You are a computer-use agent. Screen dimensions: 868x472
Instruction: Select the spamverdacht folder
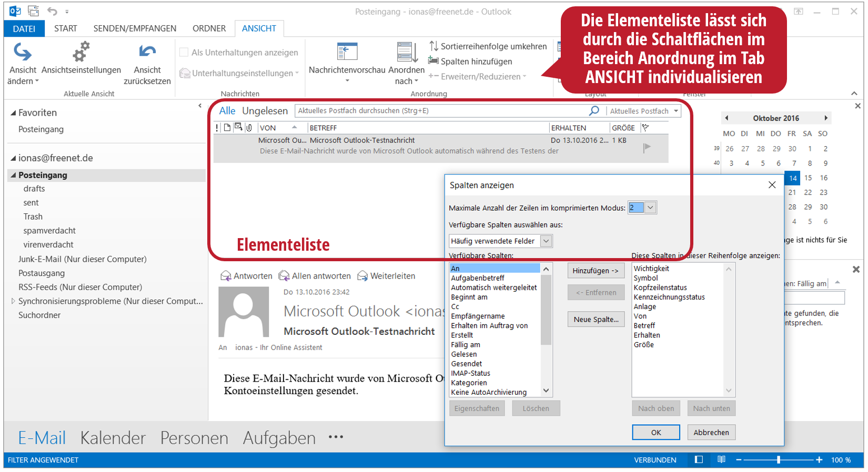[x=49, y=230]
